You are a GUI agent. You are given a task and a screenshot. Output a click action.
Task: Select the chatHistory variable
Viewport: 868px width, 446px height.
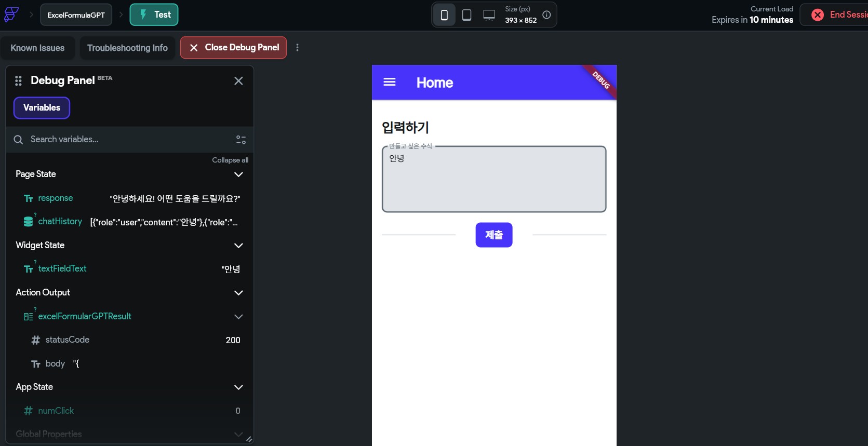click(x=130, y=222)
